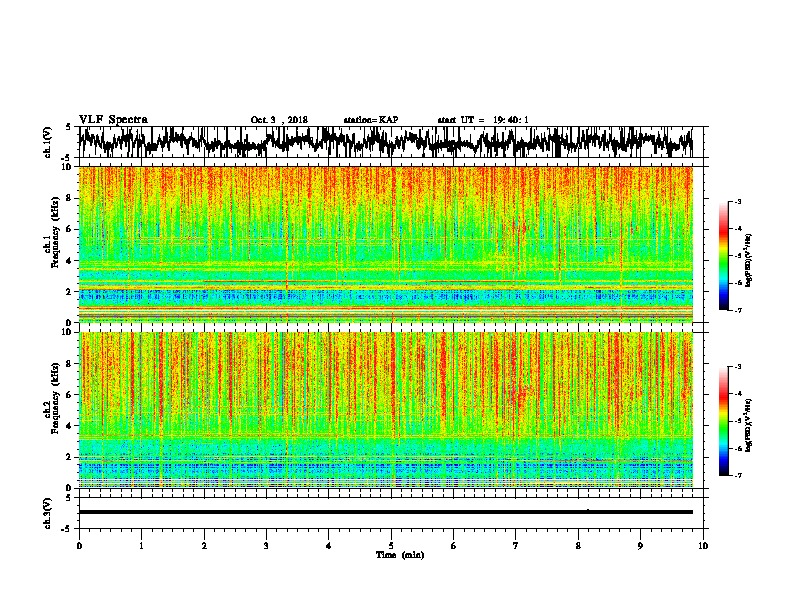Click time axis tick label '5'
The image size is (792, 612).
391,546
